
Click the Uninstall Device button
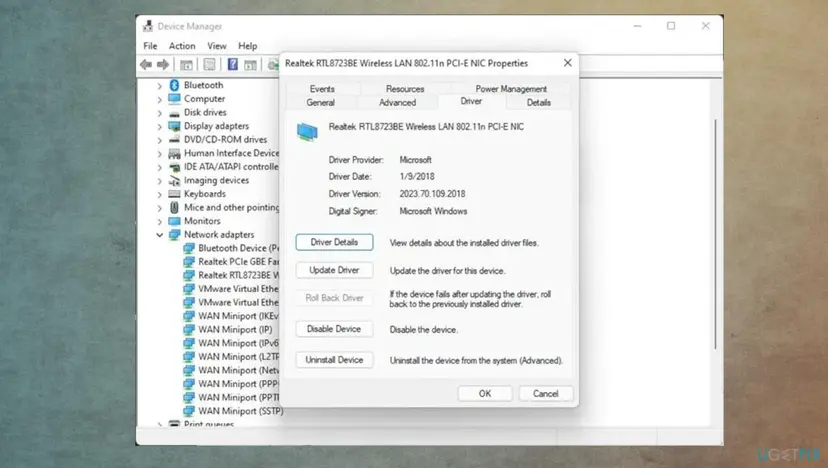(334, 360)
